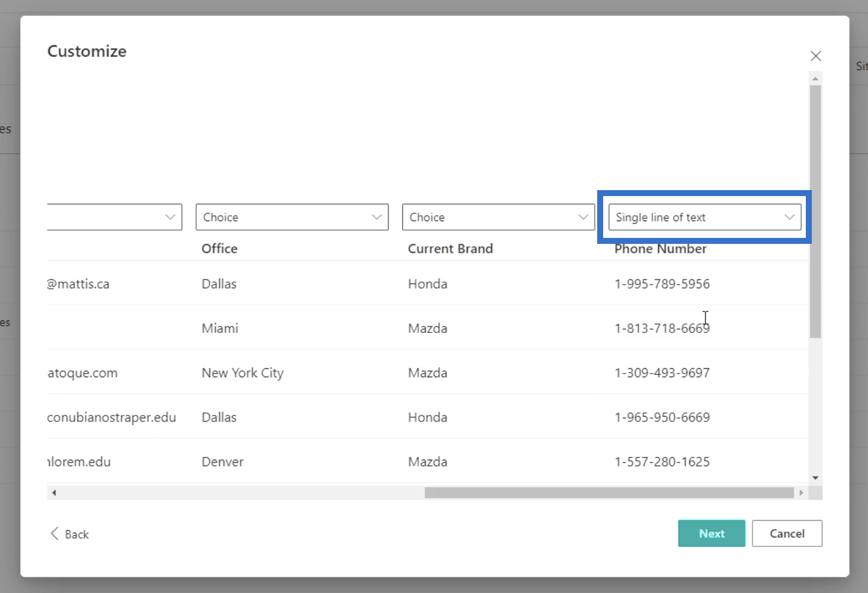
Task: Click the vertical scrollbar thumb
Action: (x=815, y=212)
